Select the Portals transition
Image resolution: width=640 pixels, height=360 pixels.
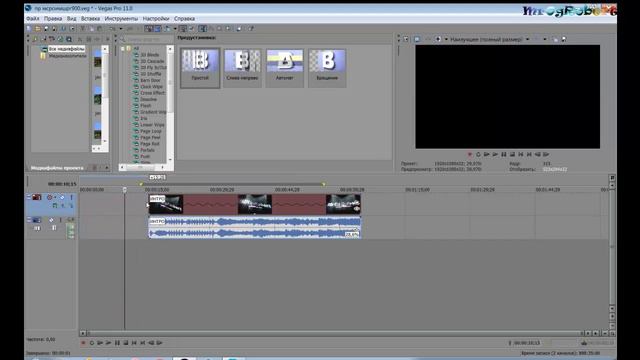pos(147,150)
